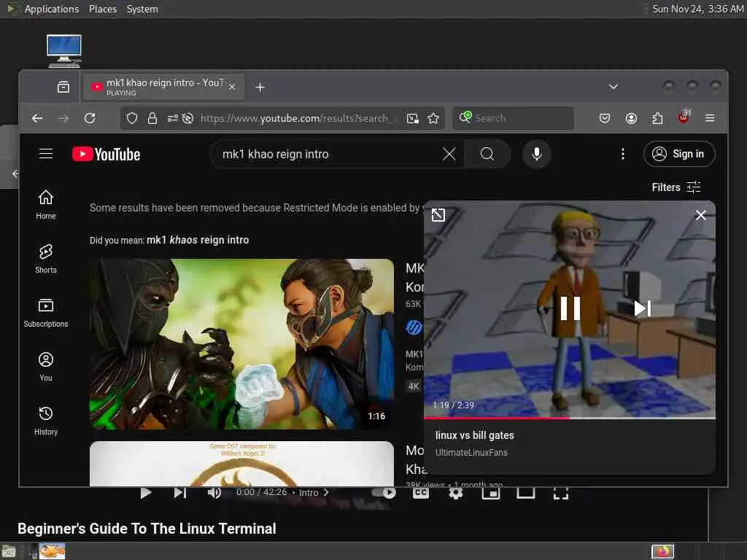Click the site security padlock icon
Image resolution: width=747 pixels, height=560 pixels.
click(x=152, y=118)
